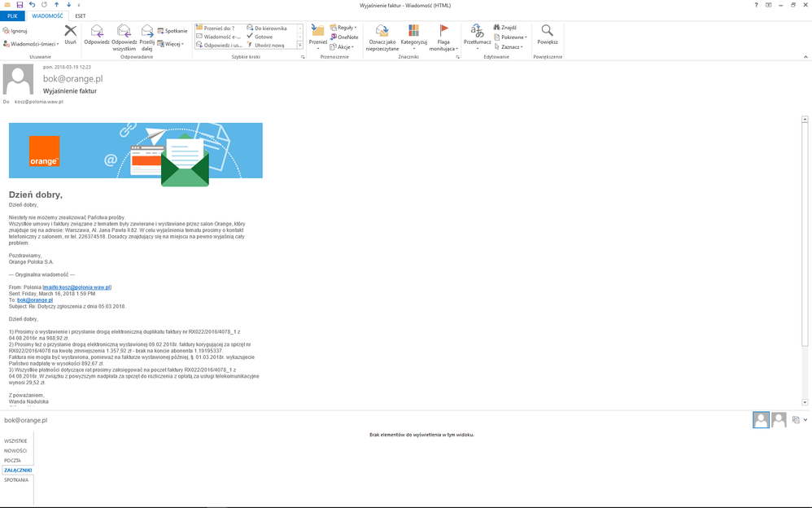Open the PLIK tab
The width and height of the screenshot is (812, 508).
(x=12, y=15)
